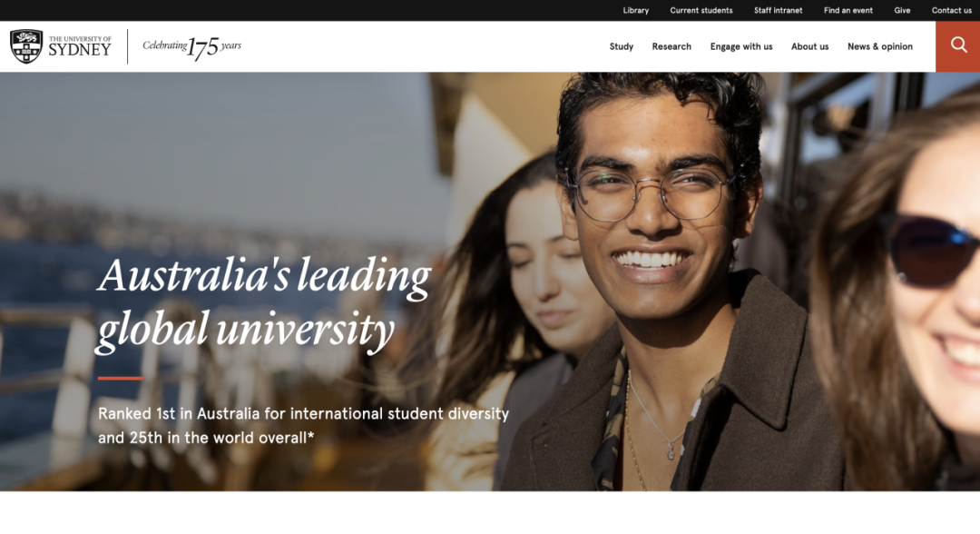Click the SYDNEY wordmark text
The width and height of the screenshot is (980, 534).
(x=79, y=51)
